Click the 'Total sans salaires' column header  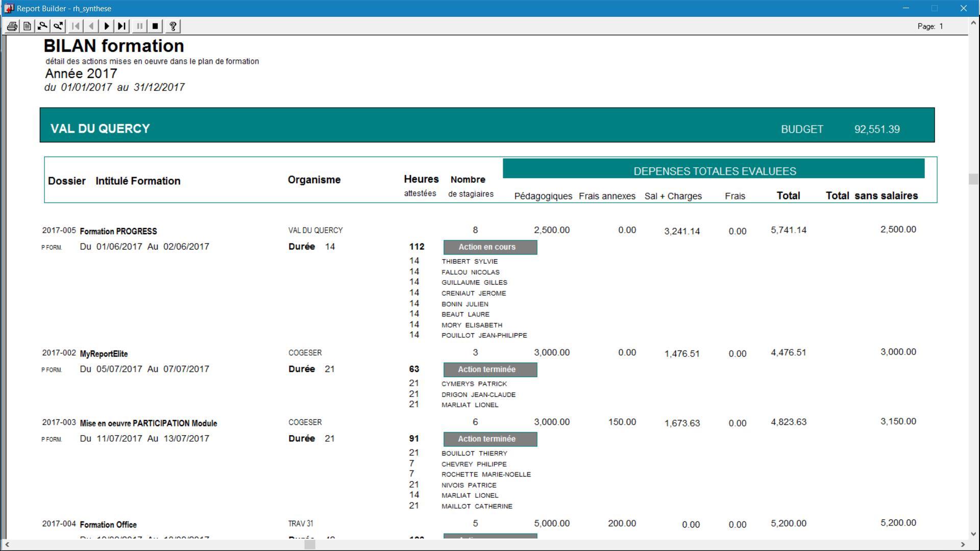tap(872, 196)
